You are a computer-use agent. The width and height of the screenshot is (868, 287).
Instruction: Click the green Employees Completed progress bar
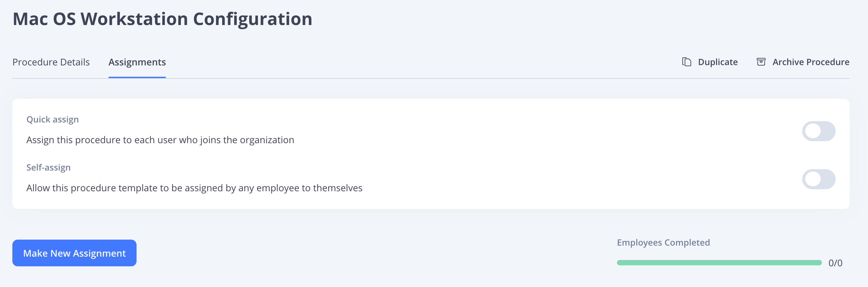pos(719,263)
